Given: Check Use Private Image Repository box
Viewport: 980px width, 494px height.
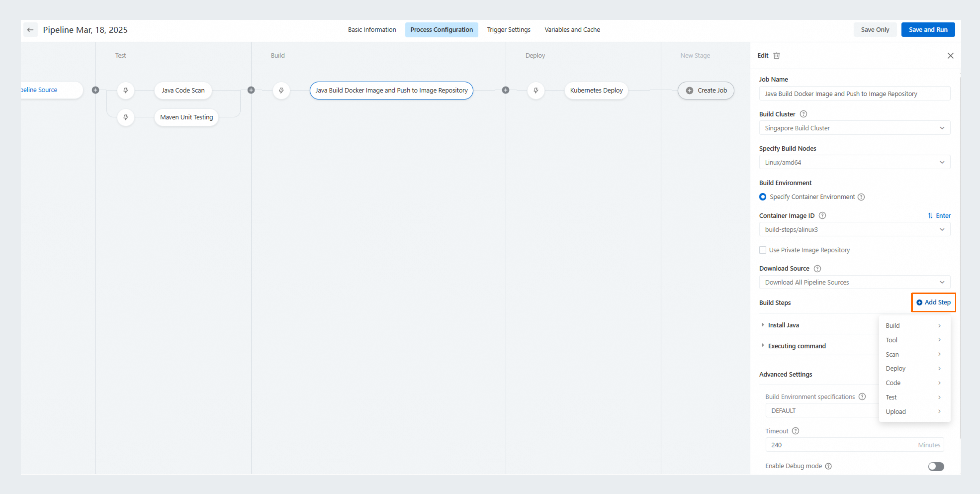Looking at the screenshot, I should click(x=762, y=250).
